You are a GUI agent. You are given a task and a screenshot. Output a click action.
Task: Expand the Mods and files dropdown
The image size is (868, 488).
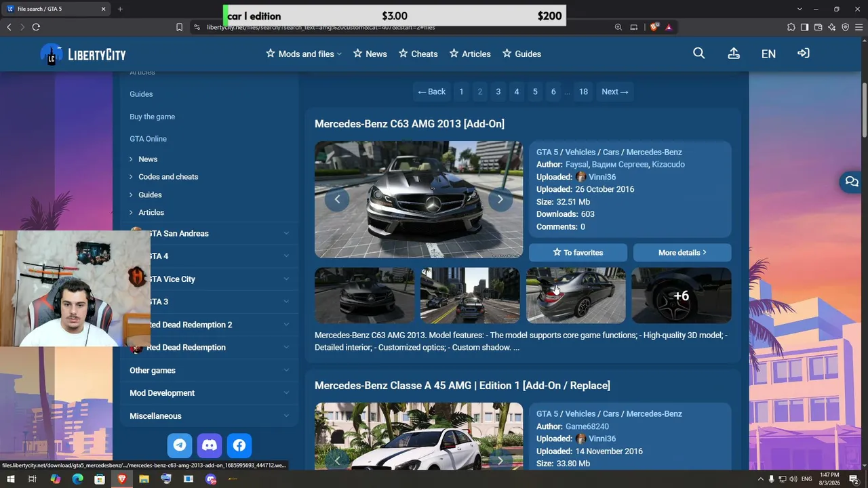(304, 54)
